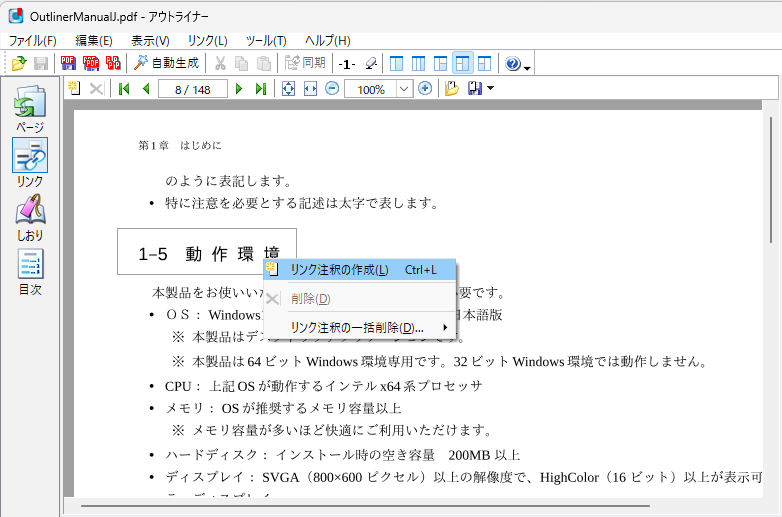Select the first pane layout icon
The height and width of the screenshot is (517, 782).
pyautogui.click(x=396, y=63)
